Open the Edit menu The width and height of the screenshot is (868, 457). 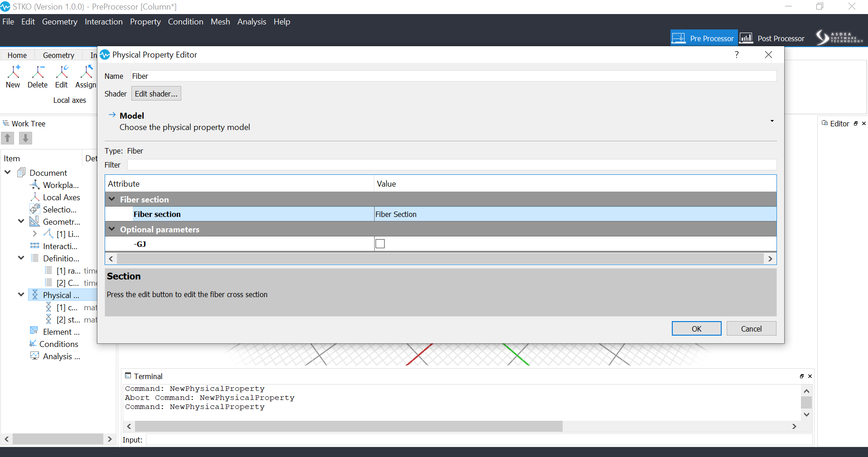[x=28, y=22]
